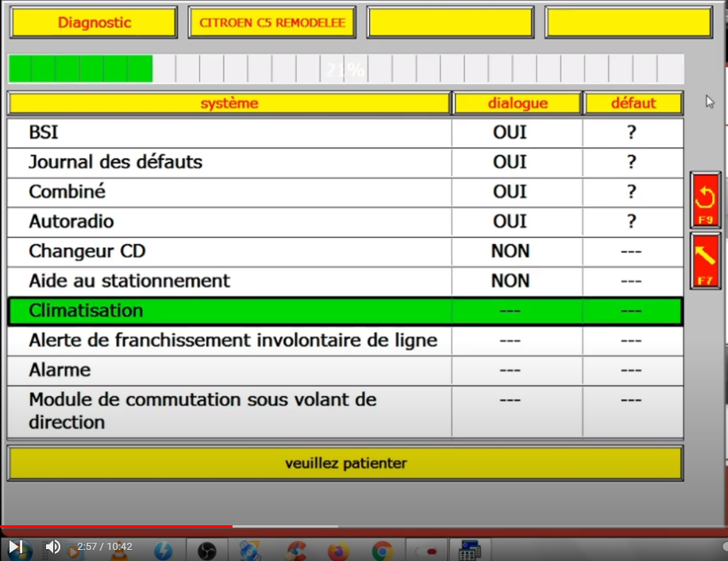Click the video next/skip control
The image size is (728, 561).
(x=15, y=547)
